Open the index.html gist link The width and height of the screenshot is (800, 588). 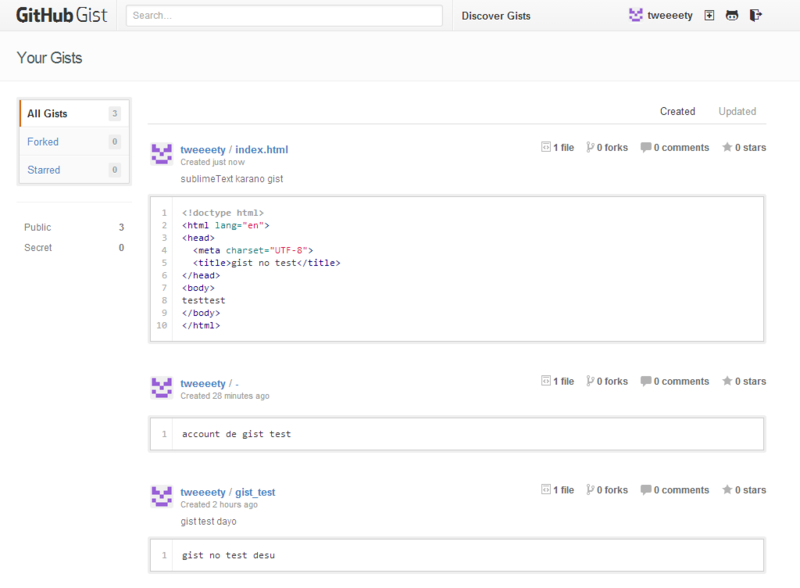click(262, 150)
